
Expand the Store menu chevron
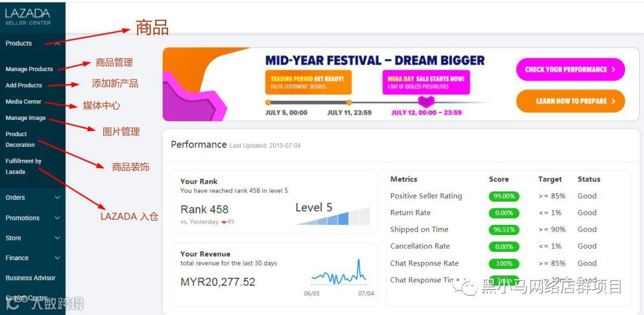click(57, 238)
